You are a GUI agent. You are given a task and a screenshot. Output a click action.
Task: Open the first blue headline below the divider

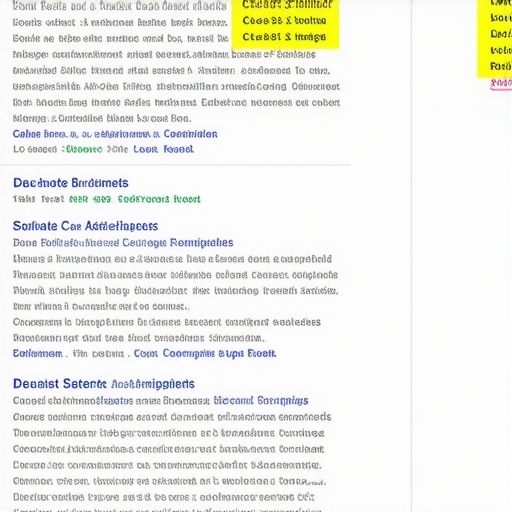(71, 183)
